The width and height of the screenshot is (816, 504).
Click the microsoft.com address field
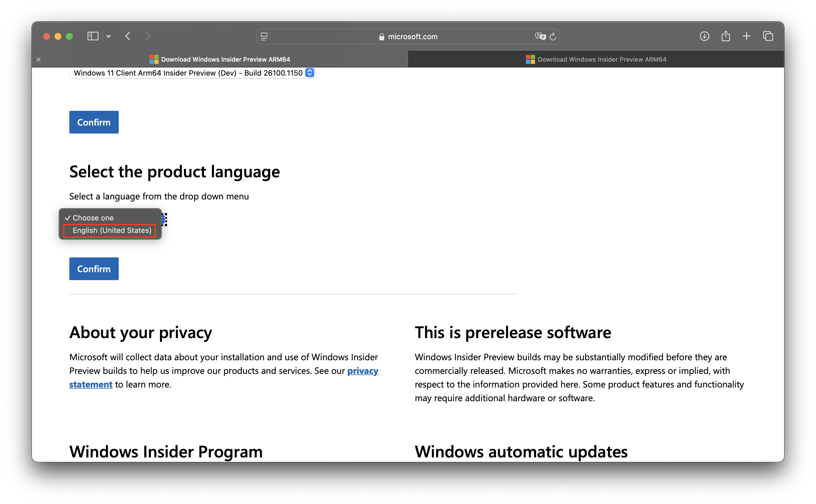click(408, 36)
